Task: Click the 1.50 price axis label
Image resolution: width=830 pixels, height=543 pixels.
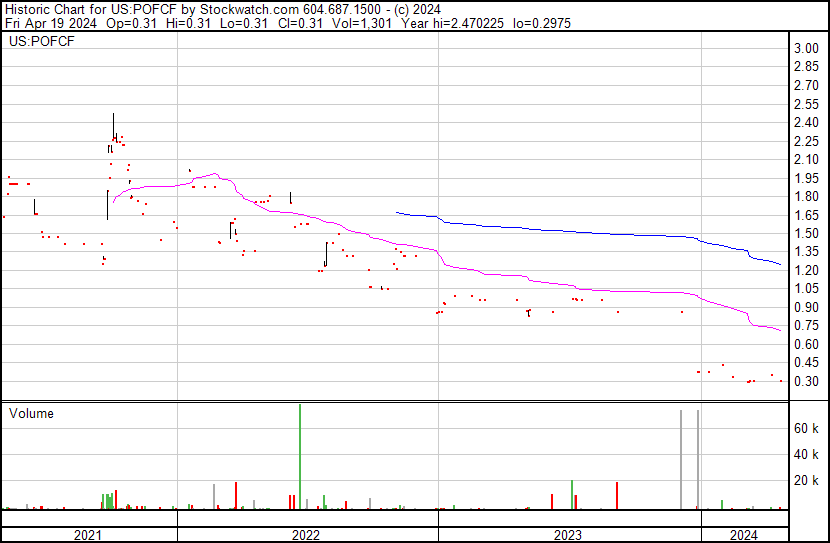Action: [x=806, y=234]
